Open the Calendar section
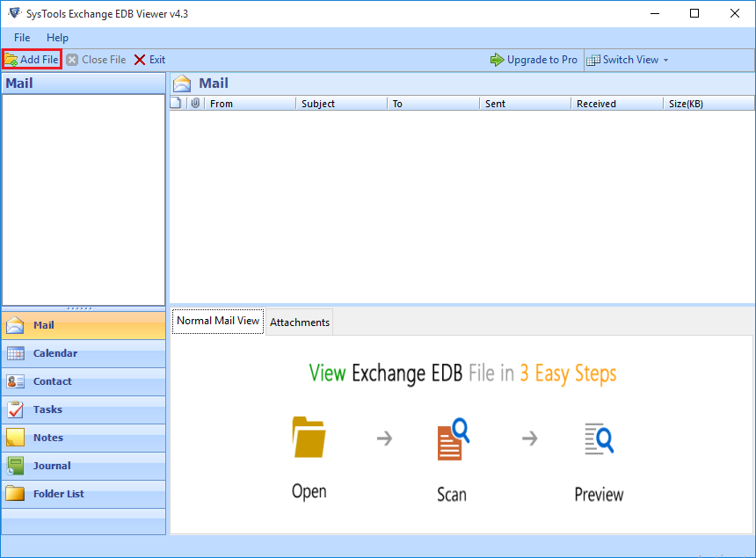Screen dimensions: 756x558 coord(84,353)
